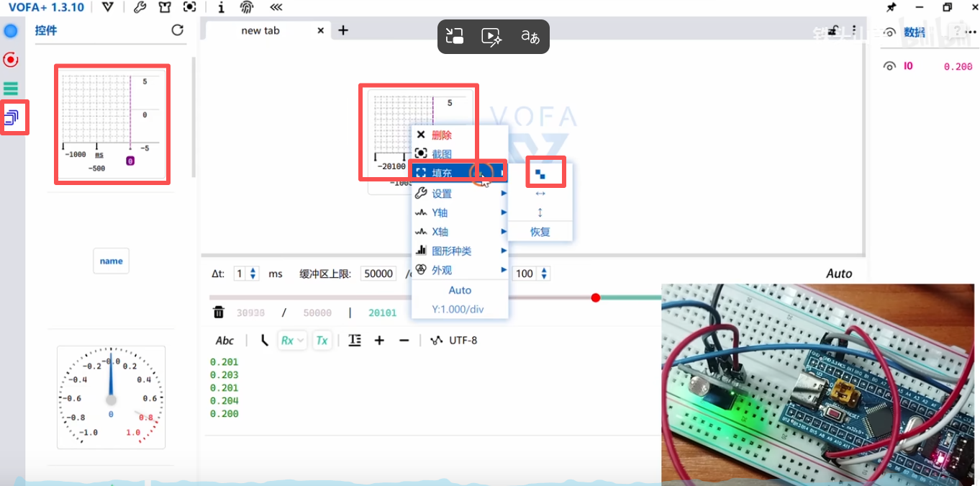Viewport: 980px width, 486px height.
Task: Toggle the Tx display button
Action: point(322,341)
